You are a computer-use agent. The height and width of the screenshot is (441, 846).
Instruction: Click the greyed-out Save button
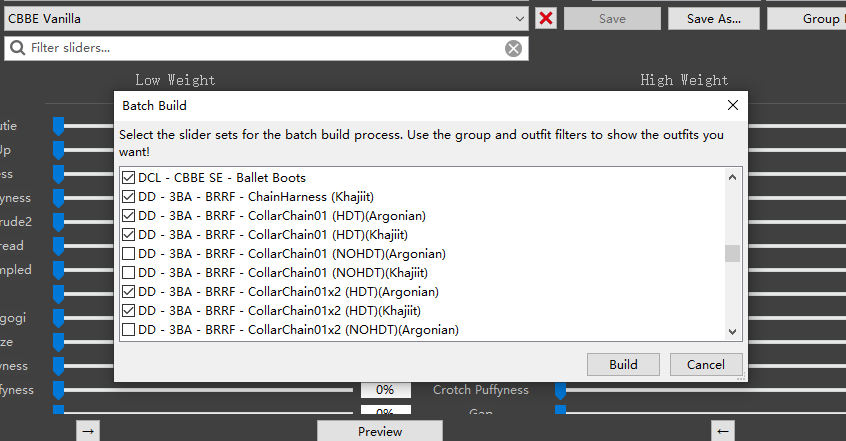coord(612,18)
